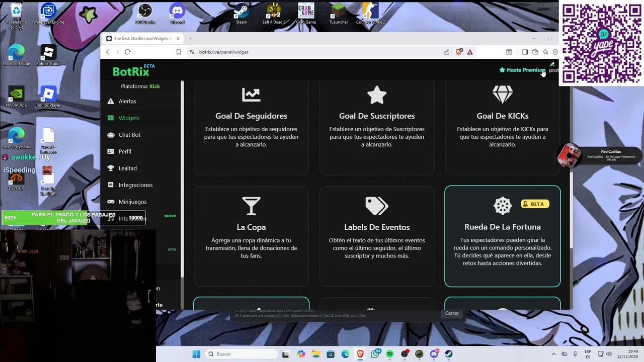The height and width of the screenshot is (362, 644).
Task: Click the Cerrar button below the browser
Action: point(452,313)
